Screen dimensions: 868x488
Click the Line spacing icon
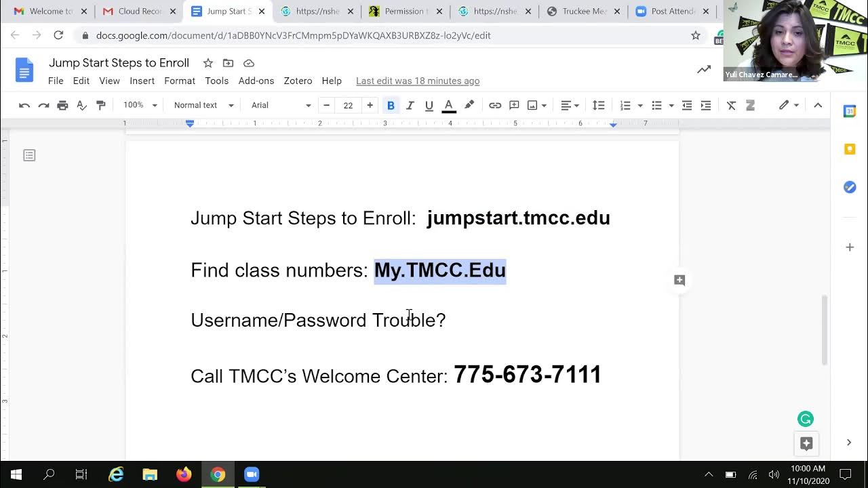pyautogui.click(x=598, y=105)
